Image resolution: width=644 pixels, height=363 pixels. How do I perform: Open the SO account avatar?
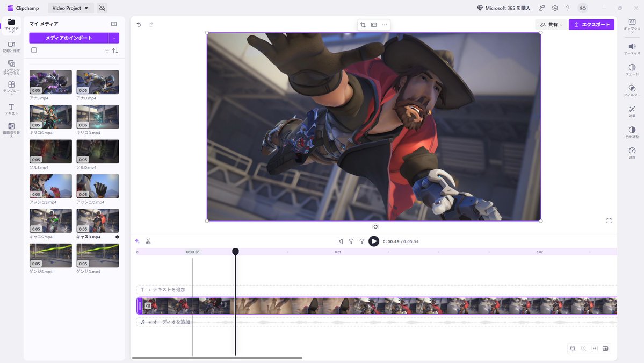tap(582, 8)
